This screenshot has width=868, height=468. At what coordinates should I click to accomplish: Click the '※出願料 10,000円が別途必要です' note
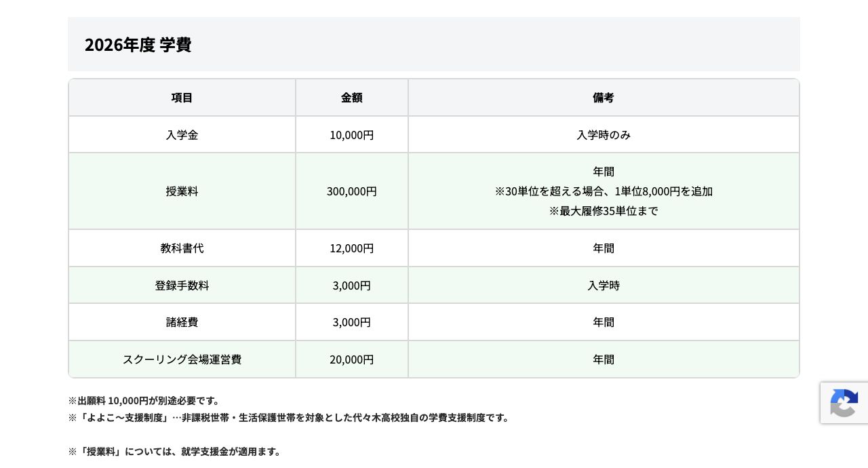click(x=144, y=401)
